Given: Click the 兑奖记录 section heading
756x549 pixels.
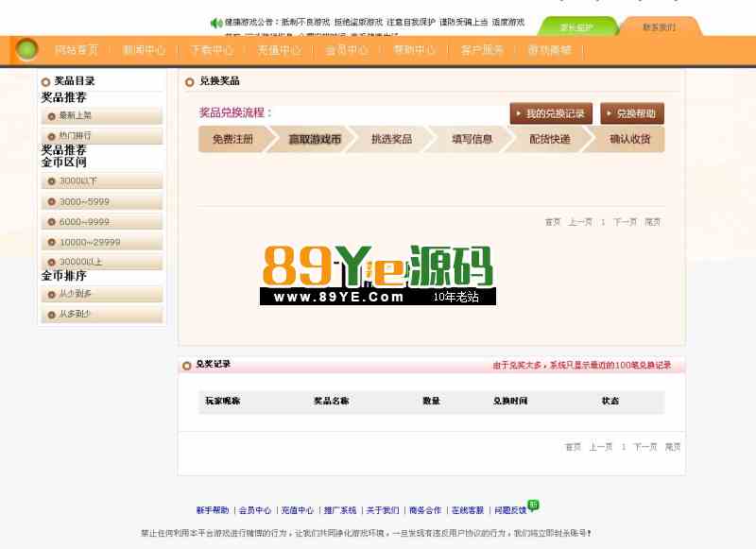Looking at the screenshot, I should click(x=214, y=365).
